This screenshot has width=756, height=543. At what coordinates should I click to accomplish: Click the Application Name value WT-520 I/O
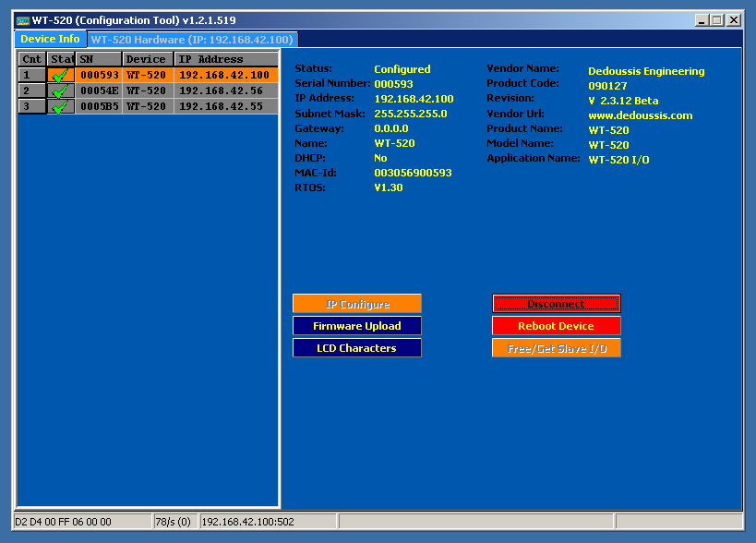618,160
